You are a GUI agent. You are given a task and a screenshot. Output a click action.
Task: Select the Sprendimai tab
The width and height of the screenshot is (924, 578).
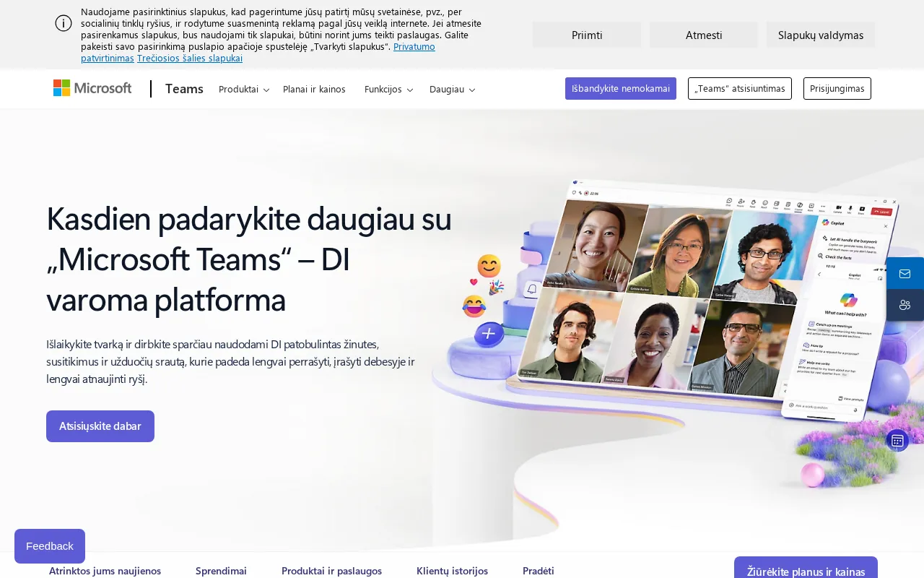click(221, 571)
